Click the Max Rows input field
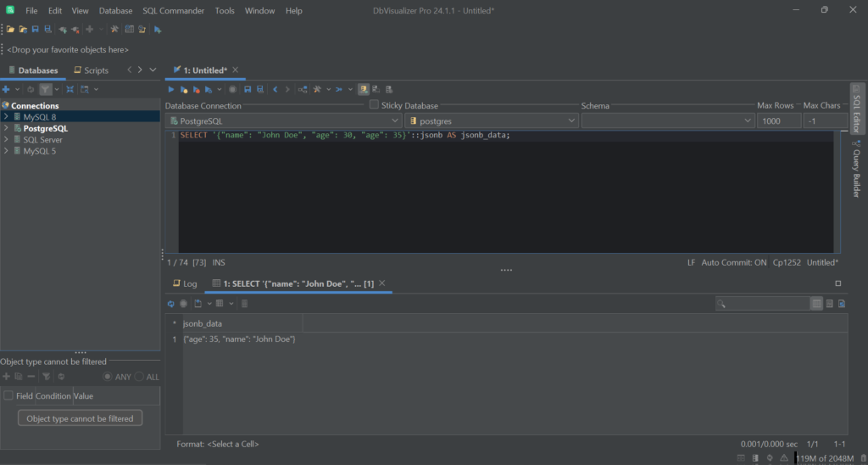868x465 pixels. pos(779,120)
